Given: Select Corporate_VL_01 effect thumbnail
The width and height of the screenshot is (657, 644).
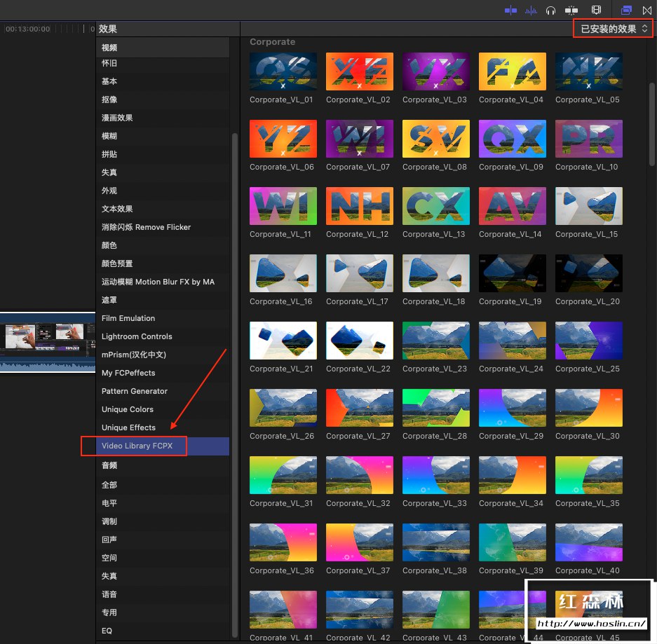Looking at the screenshot, I should [x=283, y=71].
